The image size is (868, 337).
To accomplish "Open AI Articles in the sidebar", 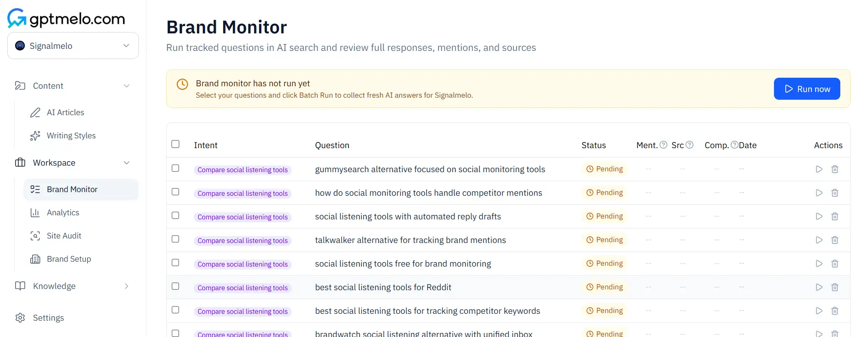I will [x=65, y=112].
